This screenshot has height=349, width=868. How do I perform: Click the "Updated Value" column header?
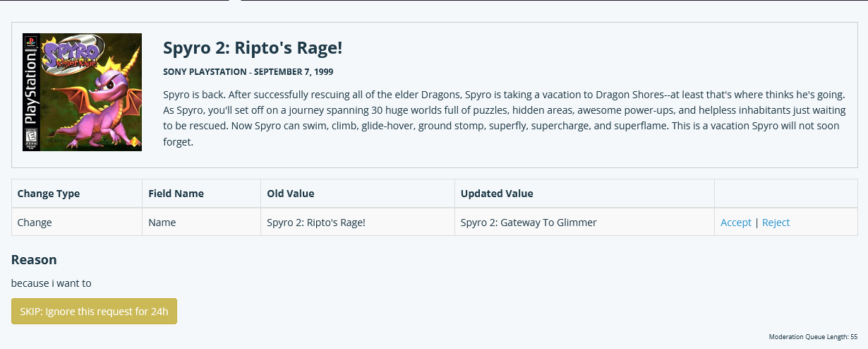tap(585, 194)
